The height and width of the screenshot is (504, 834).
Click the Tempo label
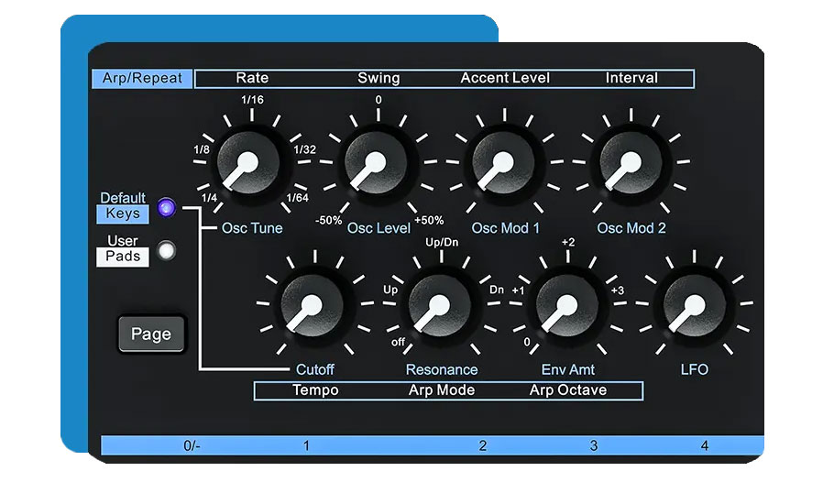(x=315, y=390)
